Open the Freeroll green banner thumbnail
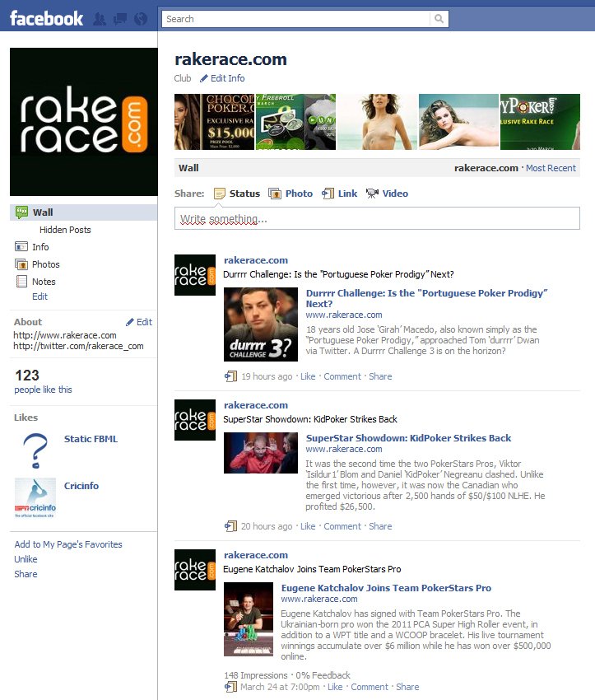 click(x=295, y=121)
